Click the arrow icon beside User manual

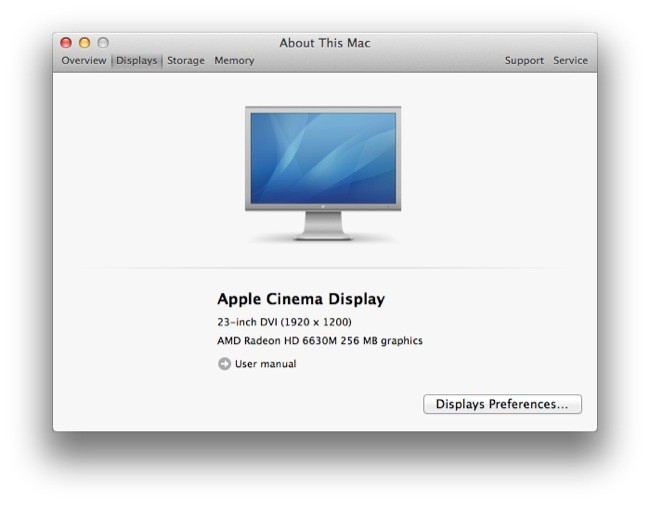coord(224,364)
